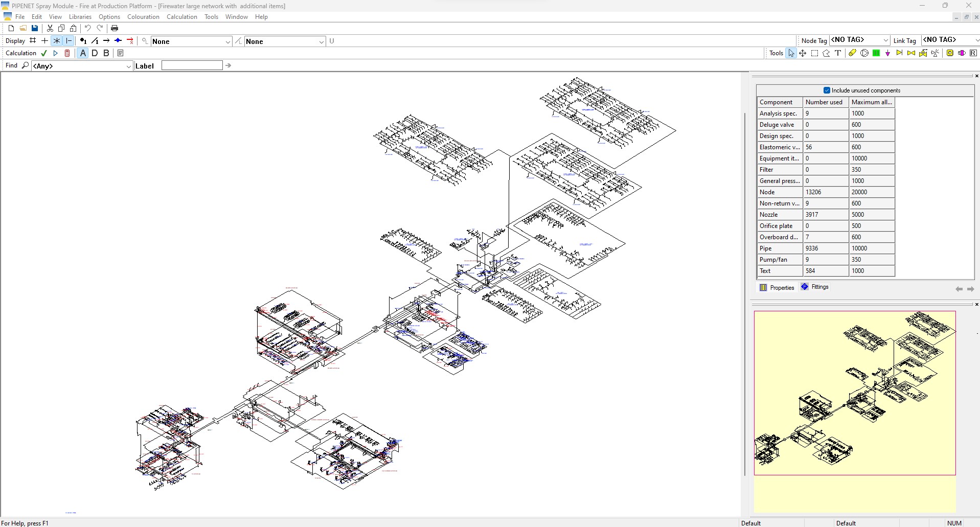Image resolution: width=980 pixels, height=527 pixels.
Task: Toggle grid display
Action: [33, 41]
